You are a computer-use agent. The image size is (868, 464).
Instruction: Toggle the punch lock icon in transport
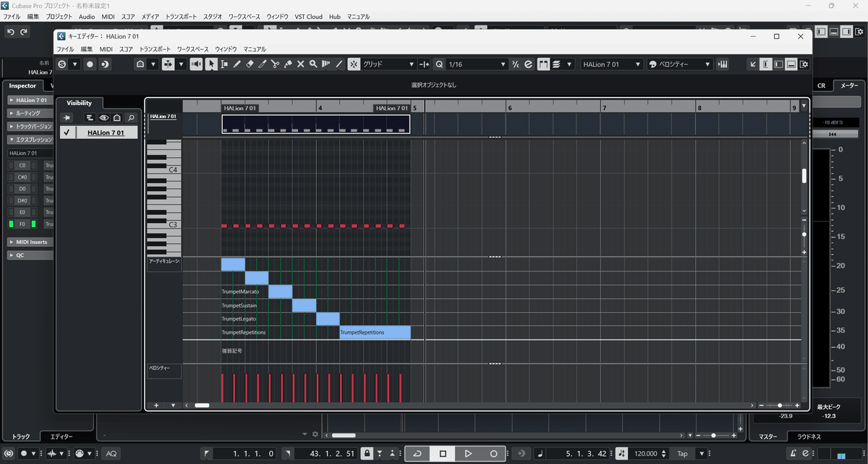367,453
